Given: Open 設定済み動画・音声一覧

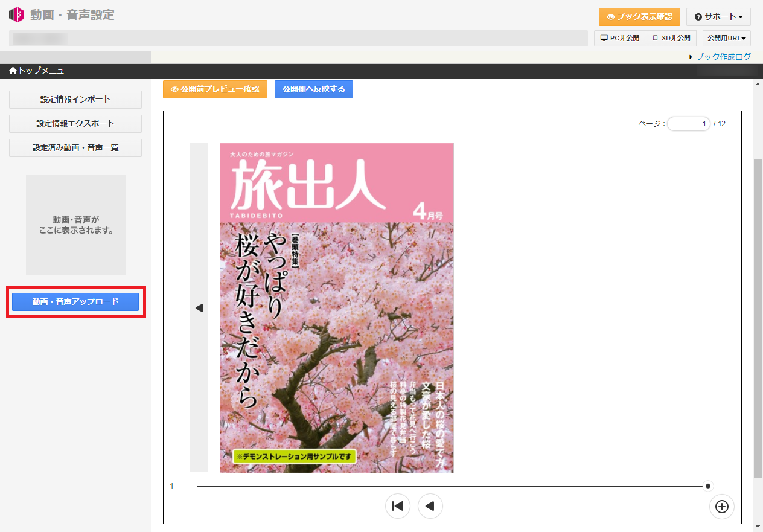Looking at the screenshot, I should pyautogui.click(x=75, y=148).
